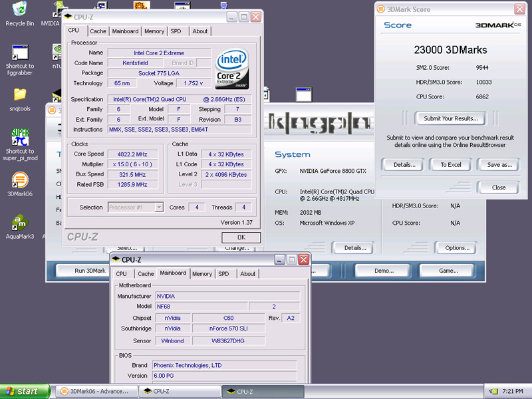Click the Core Speed value field
The image size is (532, 399).
click(x=133, y=154)
